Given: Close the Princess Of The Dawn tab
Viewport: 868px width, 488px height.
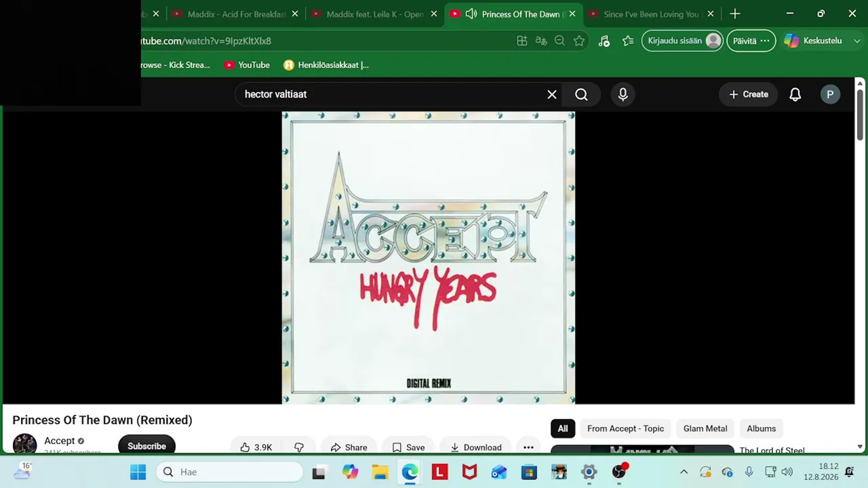Looking at the screenshot, I should coord(572,14).
